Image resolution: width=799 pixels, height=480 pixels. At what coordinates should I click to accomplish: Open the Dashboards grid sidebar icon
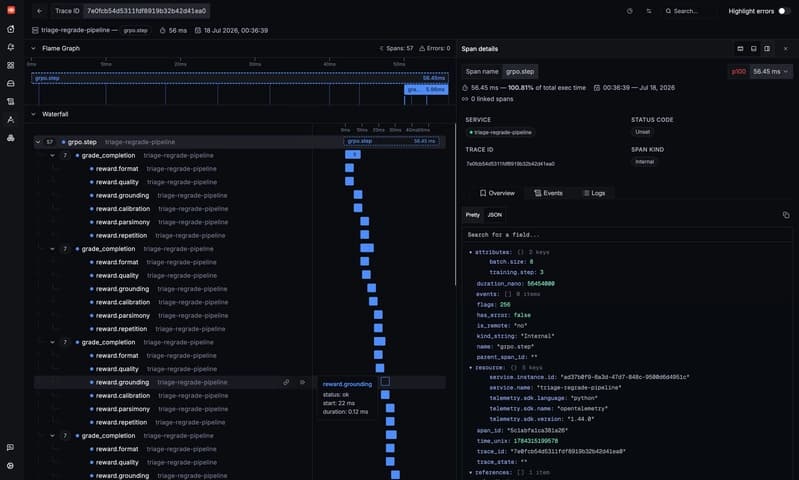click(11, 65)
